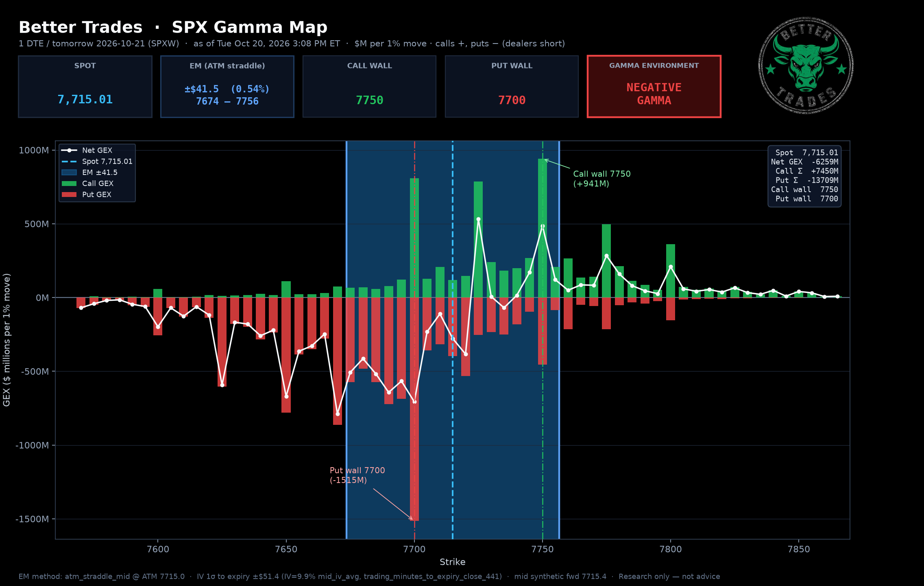Click the 'Spot 7,715.01' stats box line

coord(807,153)
